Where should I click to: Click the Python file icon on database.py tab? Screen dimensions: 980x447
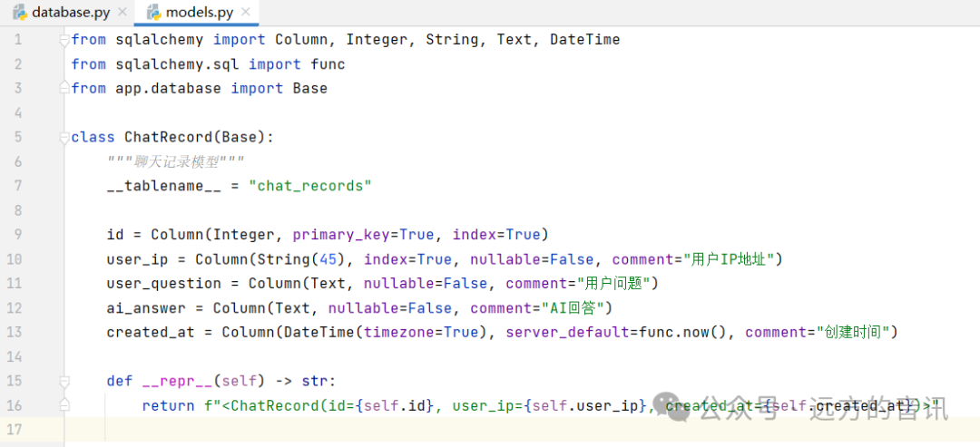20,12
